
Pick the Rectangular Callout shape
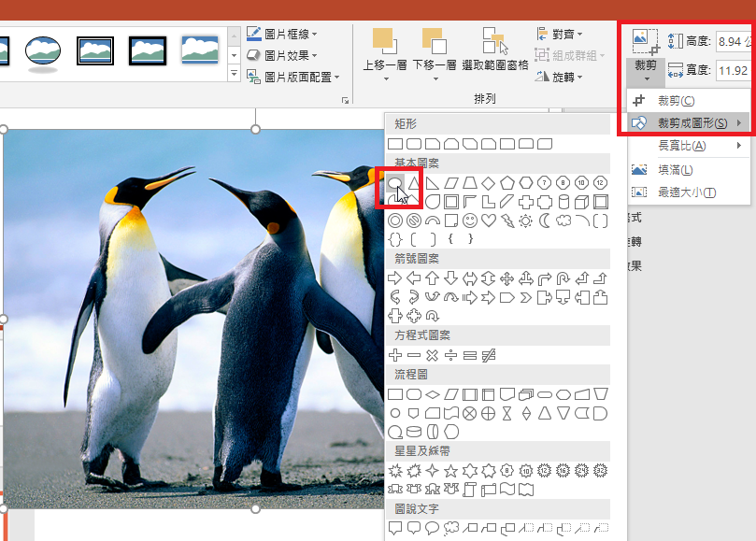pos(395,528)
